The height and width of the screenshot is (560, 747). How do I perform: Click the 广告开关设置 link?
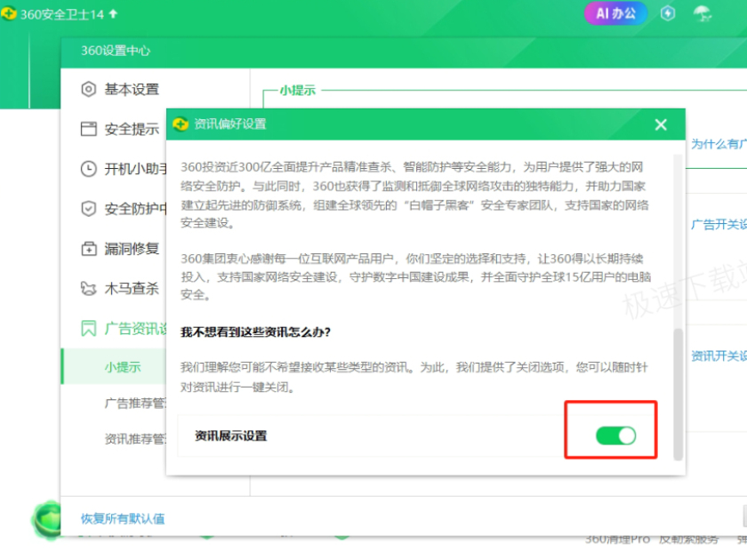point(719,224)
